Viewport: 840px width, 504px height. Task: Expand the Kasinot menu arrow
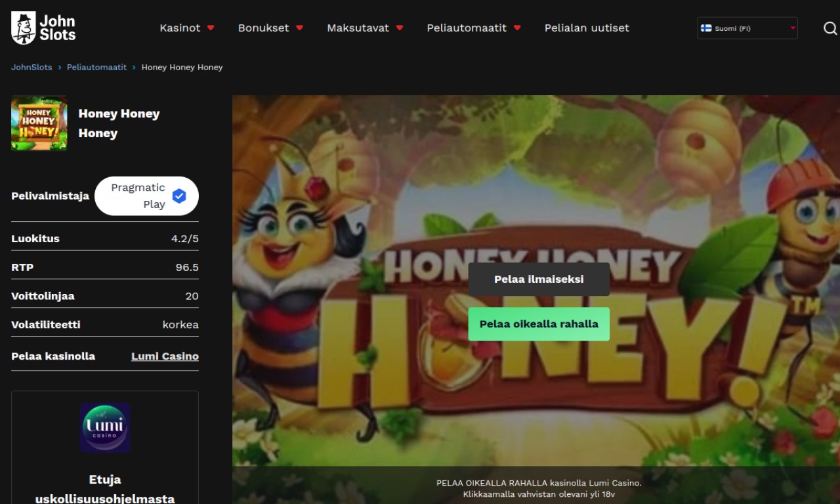pyautogui.click(x=211, y=28)
